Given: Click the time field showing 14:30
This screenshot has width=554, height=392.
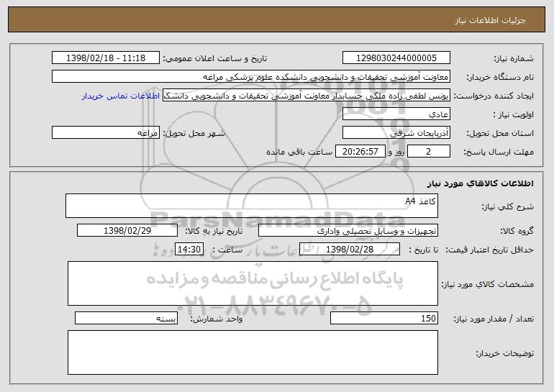Looking at the screenshot, I should point(189,250).
